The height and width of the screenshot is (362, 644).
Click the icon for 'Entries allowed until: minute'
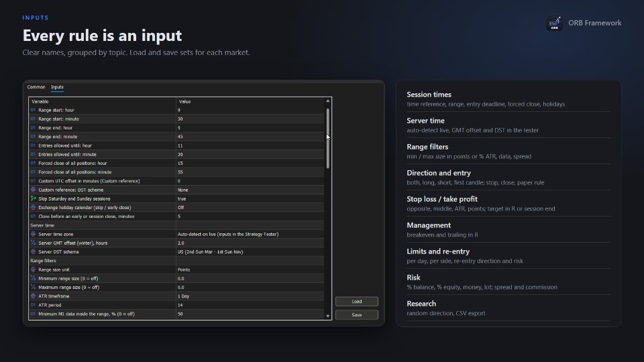coord(33,154)
